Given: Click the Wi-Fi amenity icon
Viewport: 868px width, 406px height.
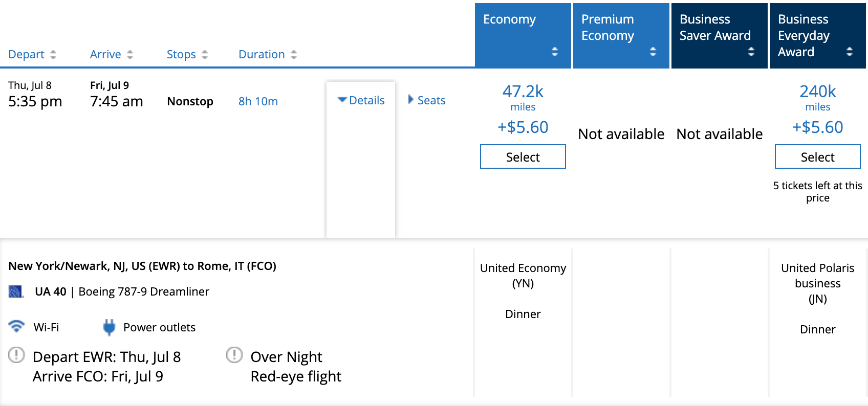Looking at the screenshot, I should coord(16,326).
